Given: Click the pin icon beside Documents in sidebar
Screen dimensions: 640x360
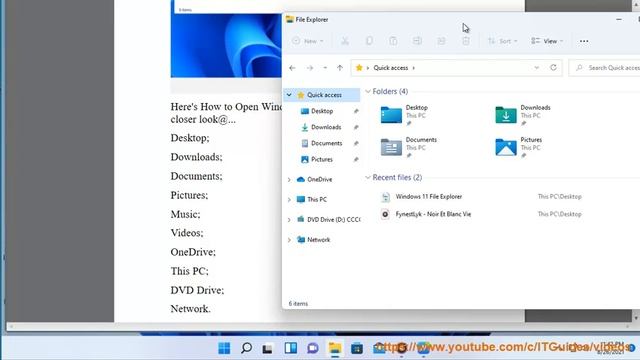Looking at the screenshot, I should (356, 143).
